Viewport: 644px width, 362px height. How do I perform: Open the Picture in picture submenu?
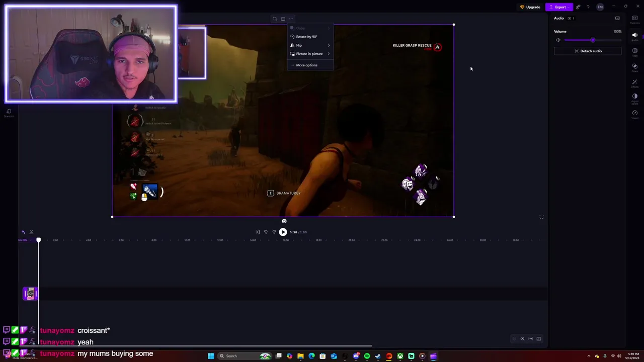tap(310, 54)
